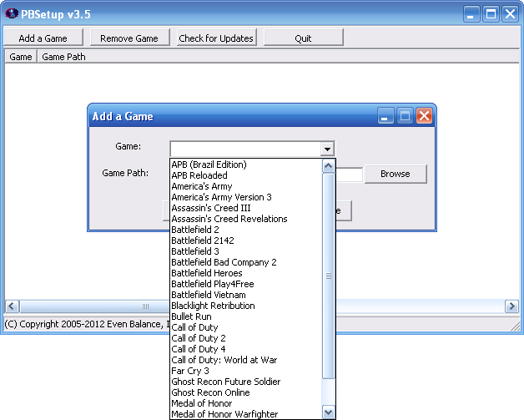The width and height of the screenshot is (524, 420).
Task: Click the window resize grip corner
Action: tap(516, 326)
